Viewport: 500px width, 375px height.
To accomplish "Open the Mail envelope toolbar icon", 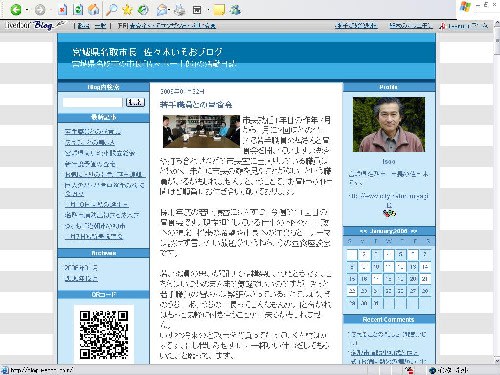I will pos(162,10).
